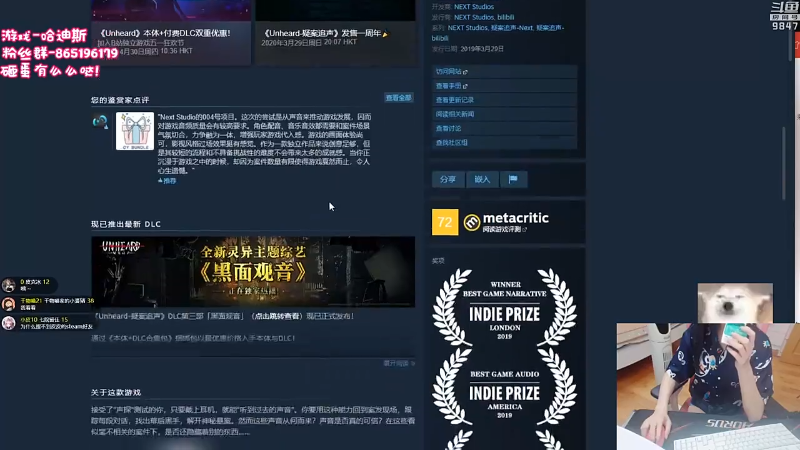Open the 查找社区组 community groups link
This screenshot has width=800, height=450.
pos(504,143)
